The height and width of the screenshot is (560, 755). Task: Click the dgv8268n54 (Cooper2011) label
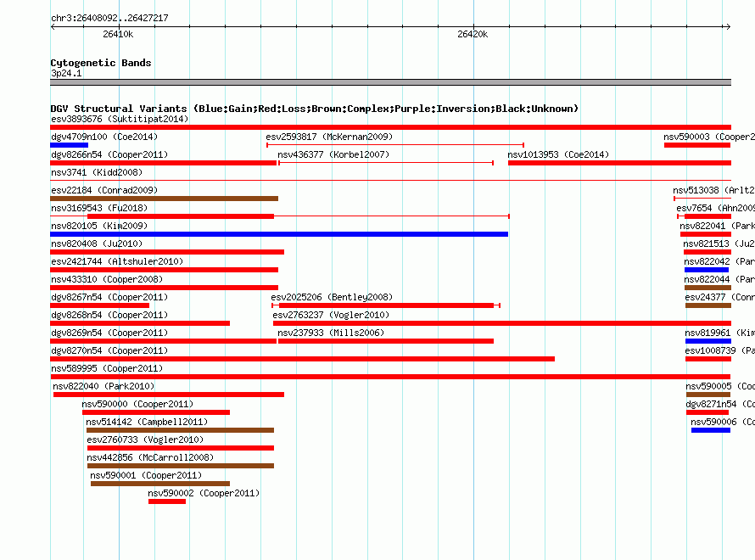click(109, 315)
